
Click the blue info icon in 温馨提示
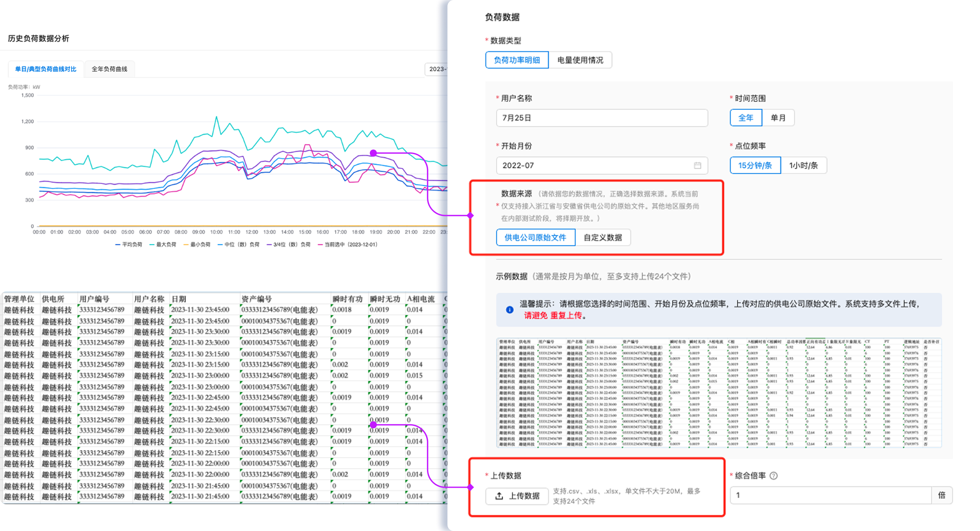coord(510,310)
